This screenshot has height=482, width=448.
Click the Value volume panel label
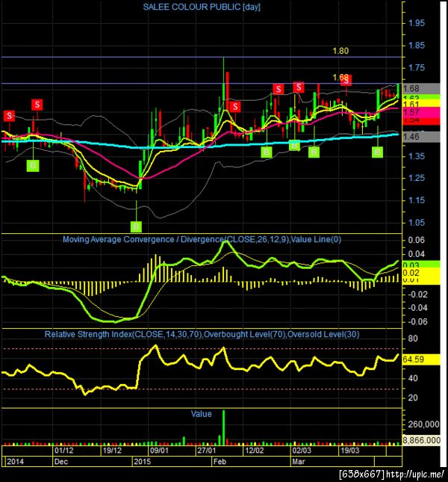point(202,414)
